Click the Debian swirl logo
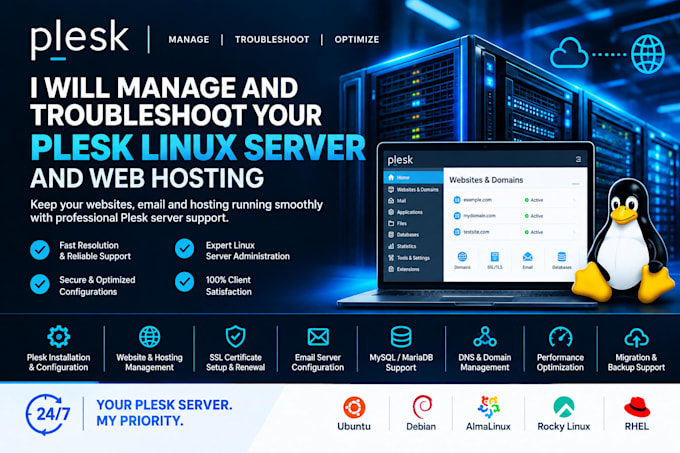 coord(422,407)
